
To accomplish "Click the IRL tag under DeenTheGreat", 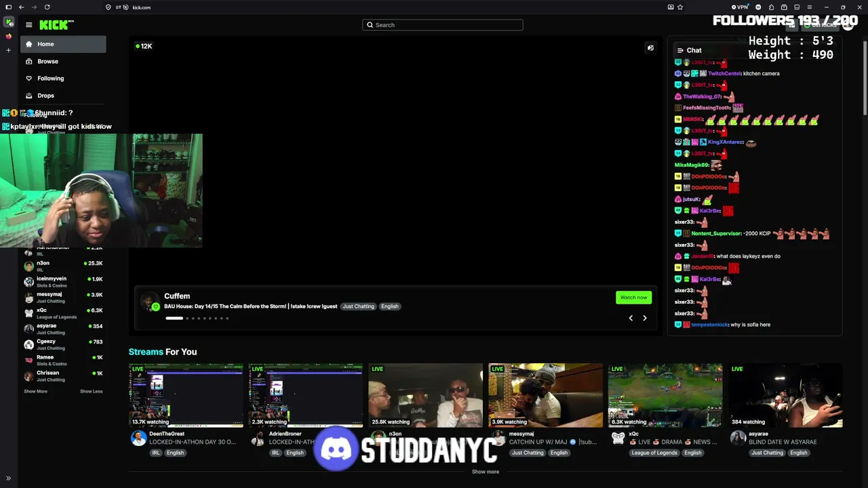I will (156, 453).
